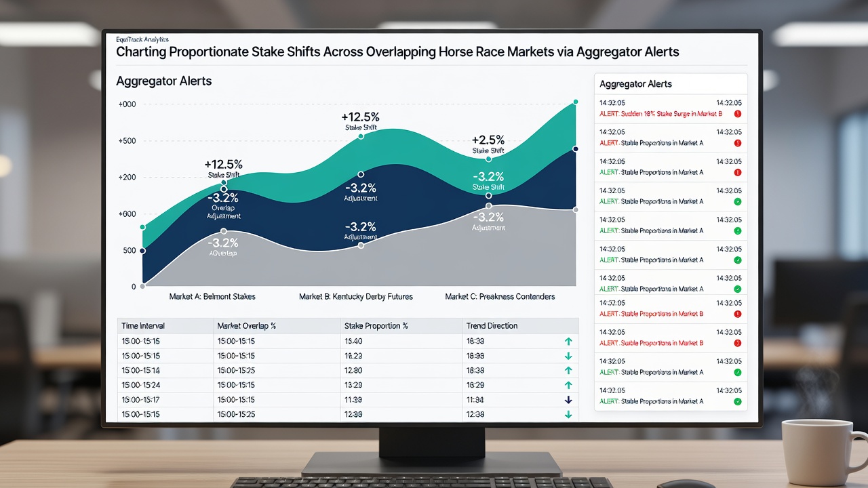This screenshot has width=868, height=488.
Task: Click the up arrow in the 15:40 stake proportion row
Action: [568, 341]
